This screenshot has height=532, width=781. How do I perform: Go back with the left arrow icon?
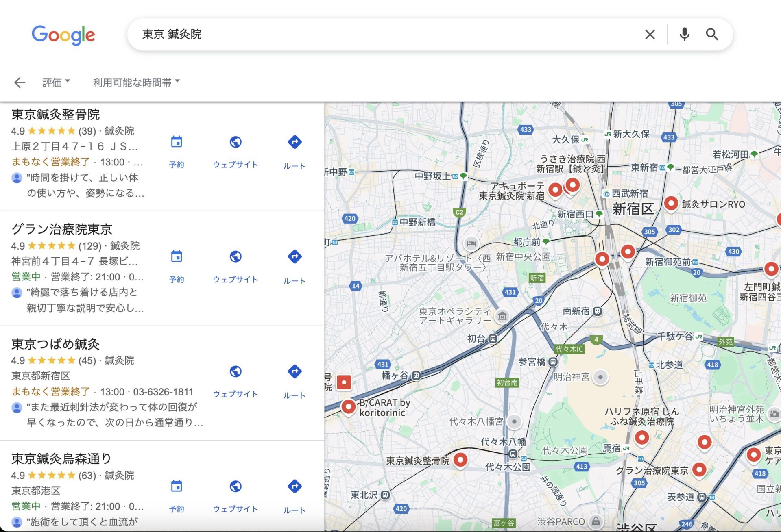tap(20, 83)
